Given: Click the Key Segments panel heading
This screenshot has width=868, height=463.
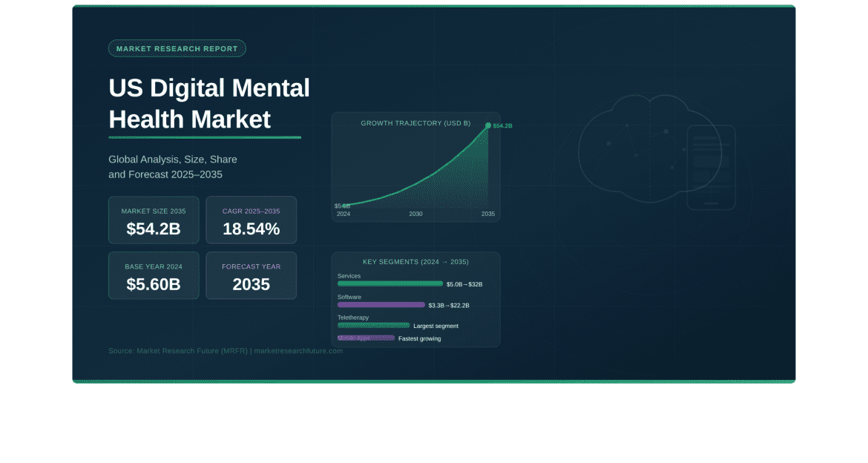Looking at the screenshot, I should (415, 262).
